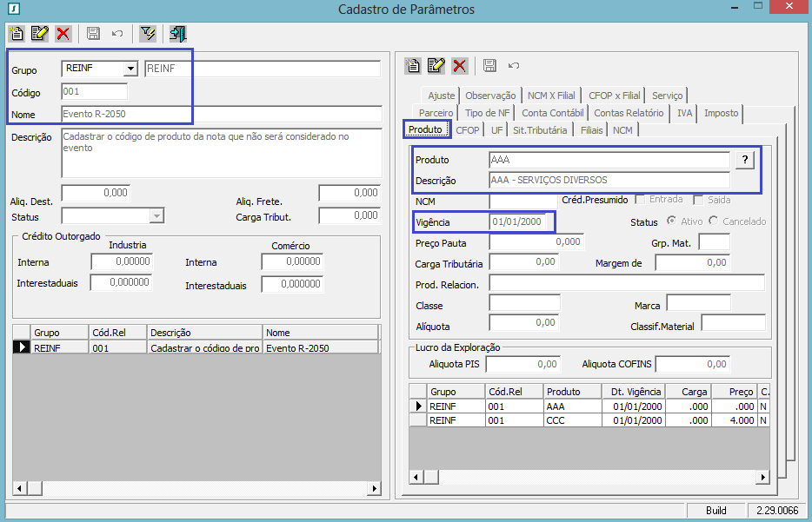Select the CCC product row in grid
Image resolution: width=812 pixels, height=522 pixels.
click(x=556, y=420)
